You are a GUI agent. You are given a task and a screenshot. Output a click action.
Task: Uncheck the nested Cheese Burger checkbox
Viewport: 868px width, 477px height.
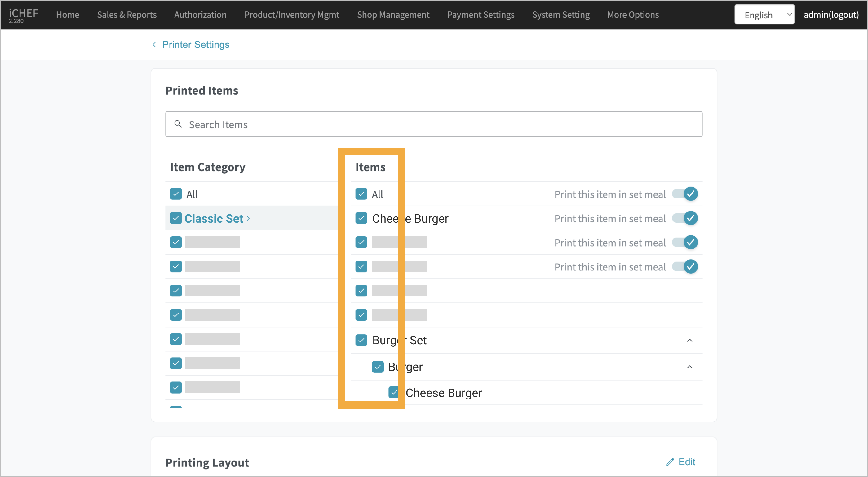click(394, 392)
